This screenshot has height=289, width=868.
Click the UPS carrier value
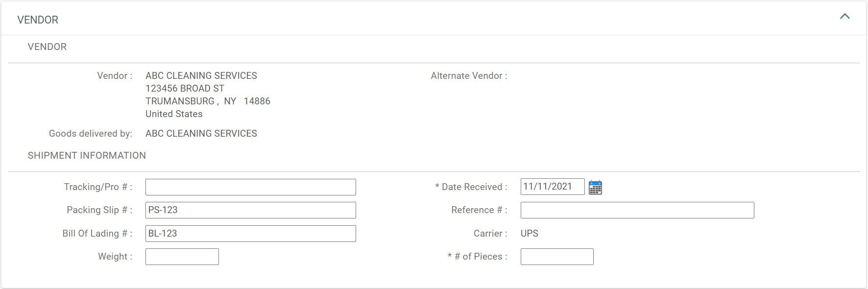[529, 234]
